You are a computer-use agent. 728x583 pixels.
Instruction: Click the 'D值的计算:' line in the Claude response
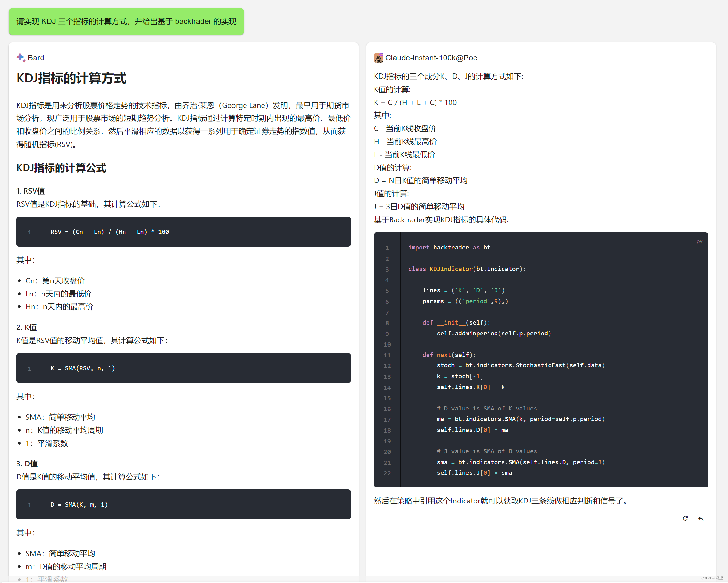(x=392, y=167)
